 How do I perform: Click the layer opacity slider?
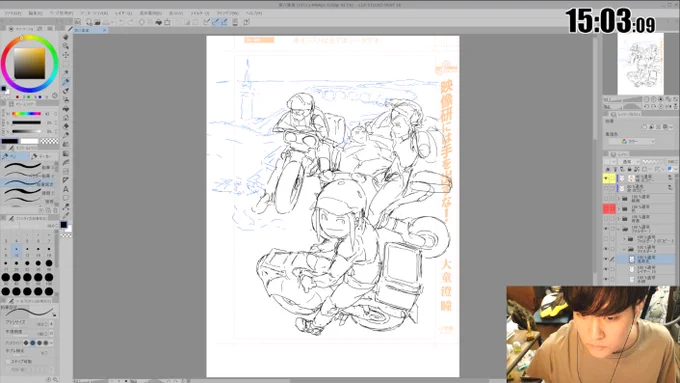654,161
